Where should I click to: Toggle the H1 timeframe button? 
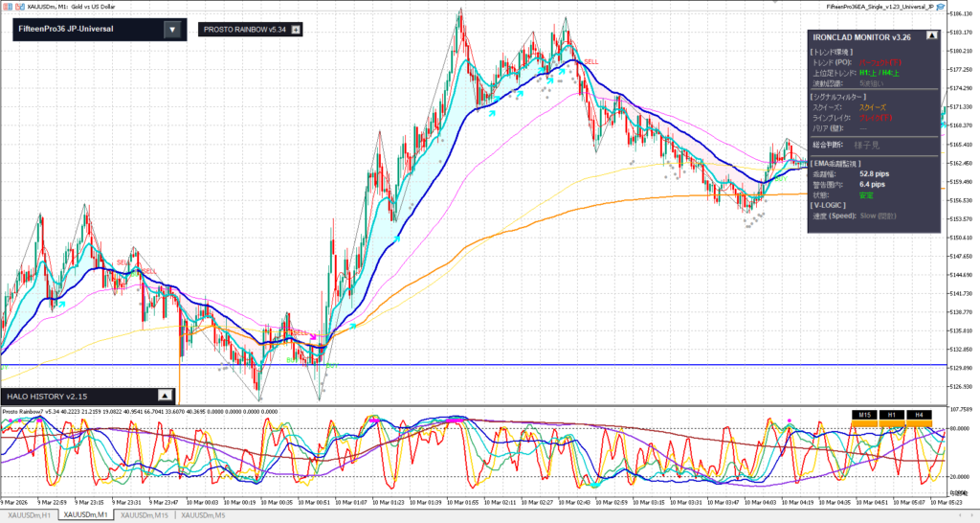coord(891,415)
